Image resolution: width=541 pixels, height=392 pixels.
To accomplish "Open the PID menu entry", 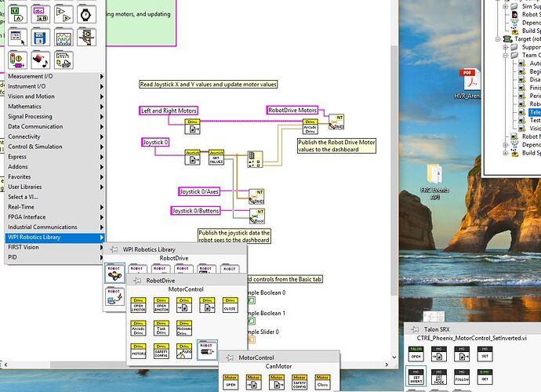I will 55,257.
